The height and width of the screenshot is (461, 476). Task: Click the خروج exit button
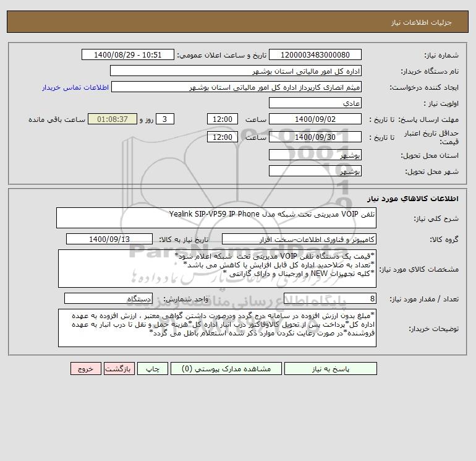point(85,369)
